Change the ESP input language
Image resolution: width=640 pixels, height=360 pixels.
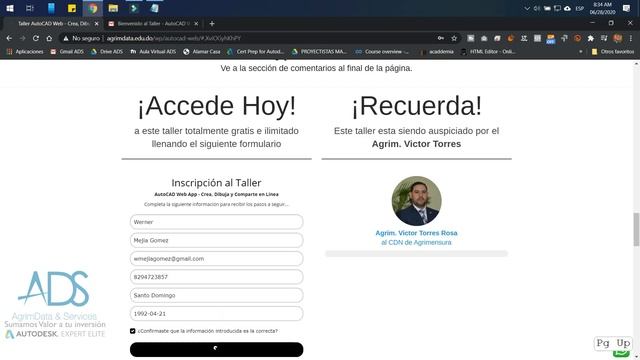pyautogui.click(x=580, y=8)
